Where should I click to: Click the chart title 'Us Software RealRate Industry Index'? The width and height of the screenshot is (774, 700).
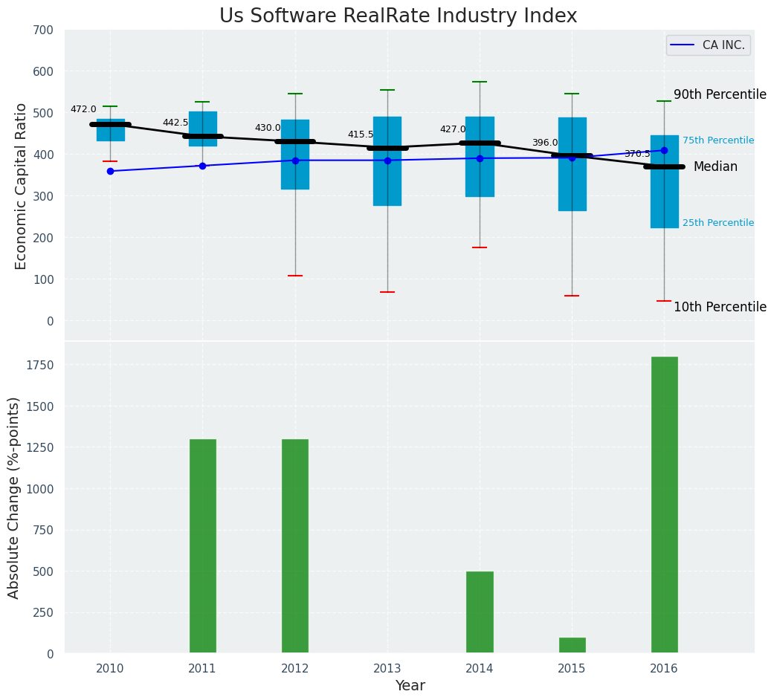click(398, 16)
